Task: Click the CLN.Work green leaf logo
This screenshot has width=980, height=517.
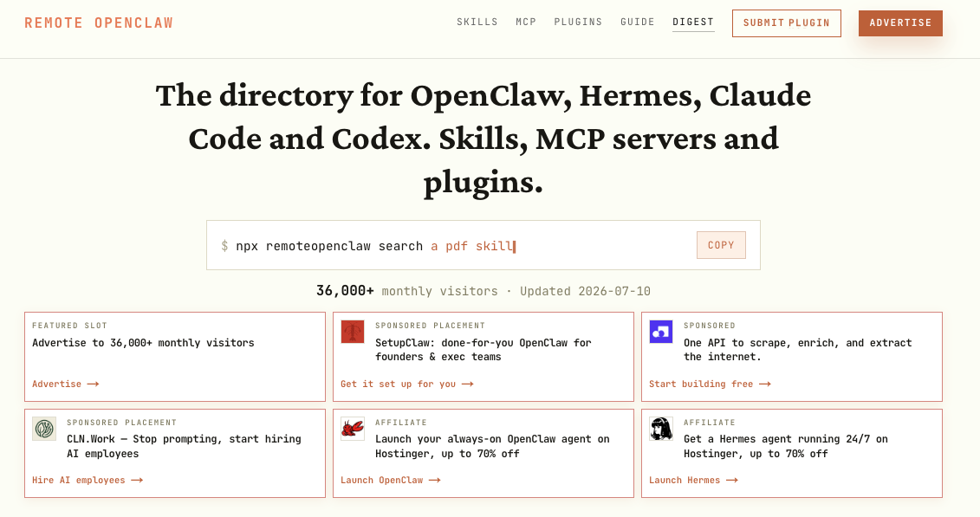Action: coord(44,429)
